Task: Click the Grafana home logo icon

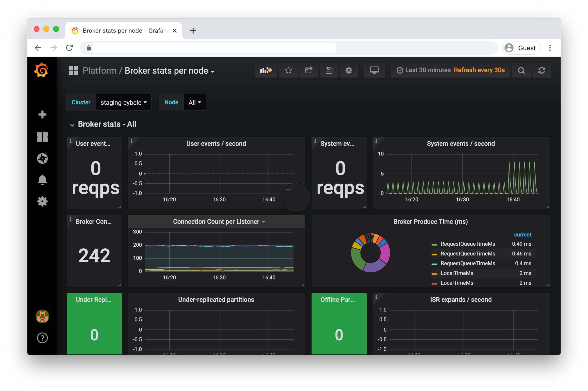Action: [42, 70]
